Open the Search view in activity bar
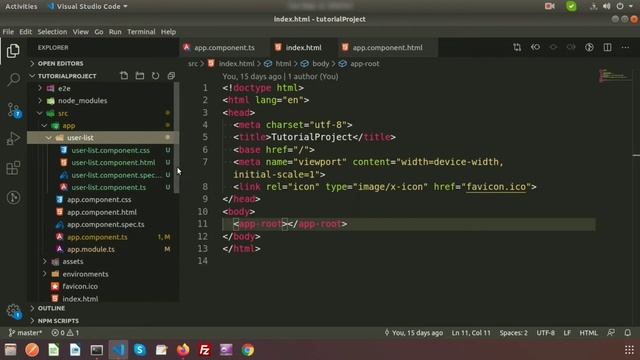Image resolution: width=640 pixels, height=360 pixels. coord(13,80)
